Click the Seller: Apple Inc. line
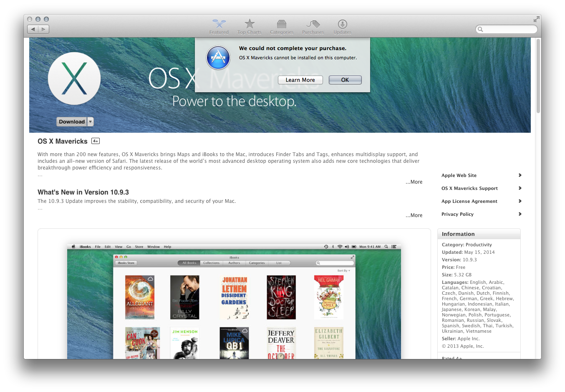The image size is (565, 392). pos(461,339)
